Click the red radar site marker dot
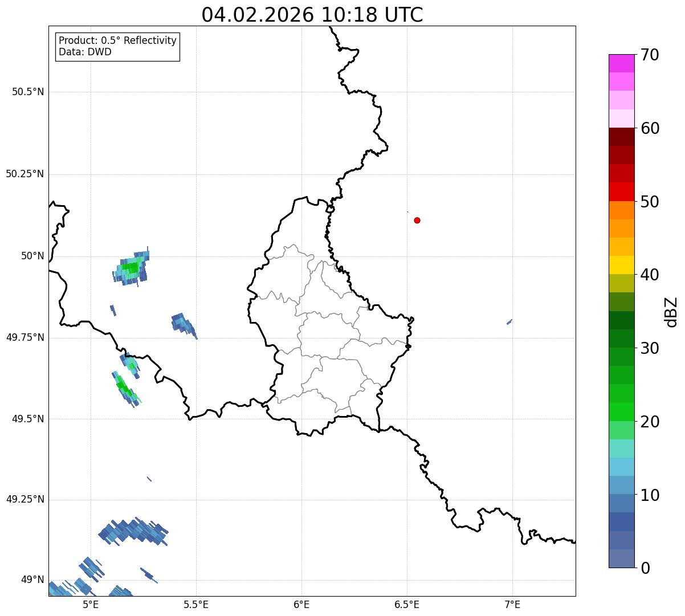 (x=417, y=220)
